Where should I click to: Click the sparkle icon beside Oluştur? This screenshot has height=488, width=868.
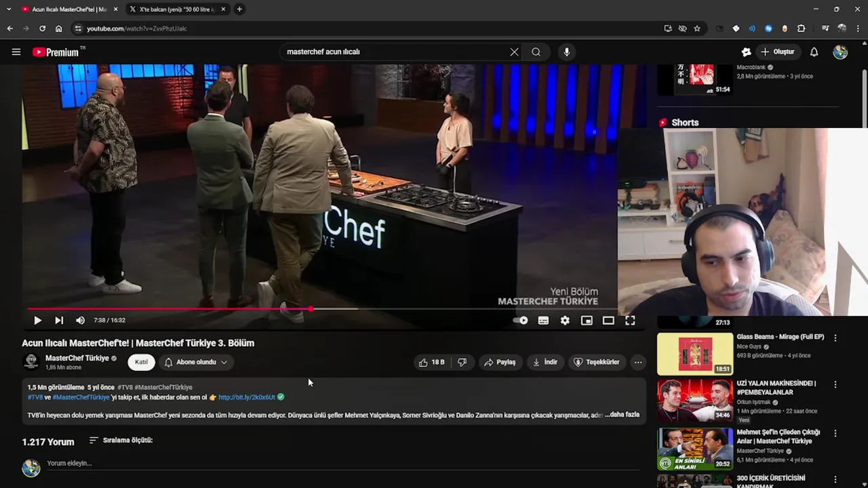click(746, 52)
